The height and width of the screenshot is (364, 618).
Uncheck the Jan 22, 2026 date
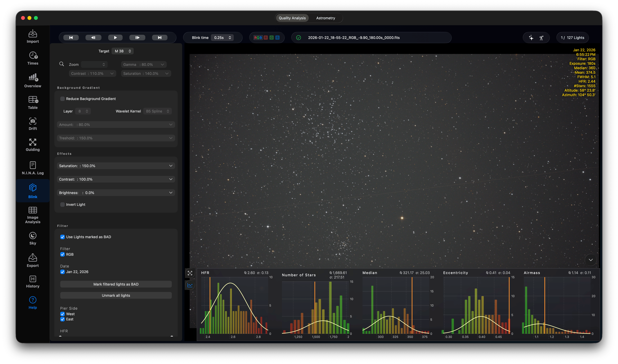point(62,272)
